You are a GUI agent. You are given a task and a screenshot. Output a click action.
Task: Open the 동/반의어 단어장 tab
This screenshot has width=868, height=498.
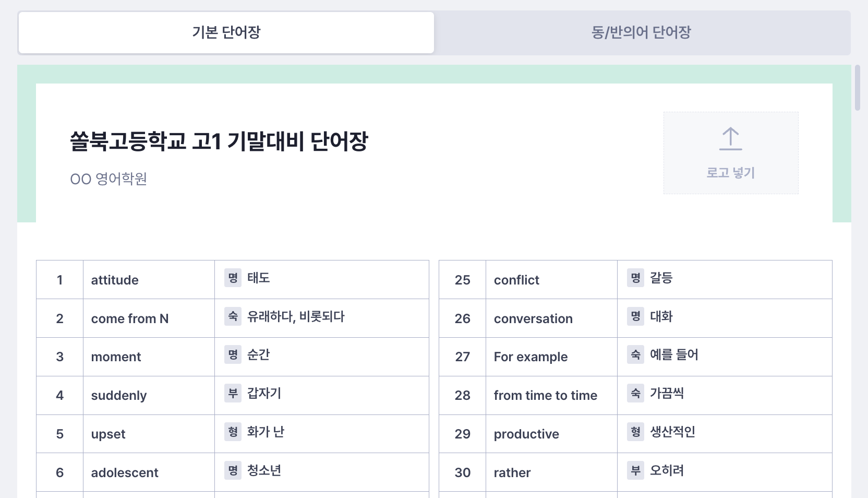(641, 32)
